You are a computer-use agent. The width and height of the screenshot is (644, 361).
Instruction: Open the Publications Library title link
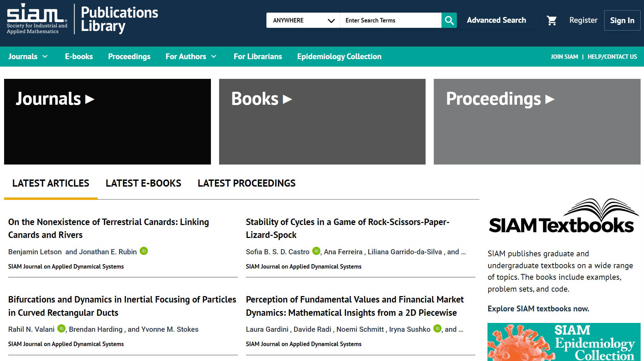[x=119, y=19]
